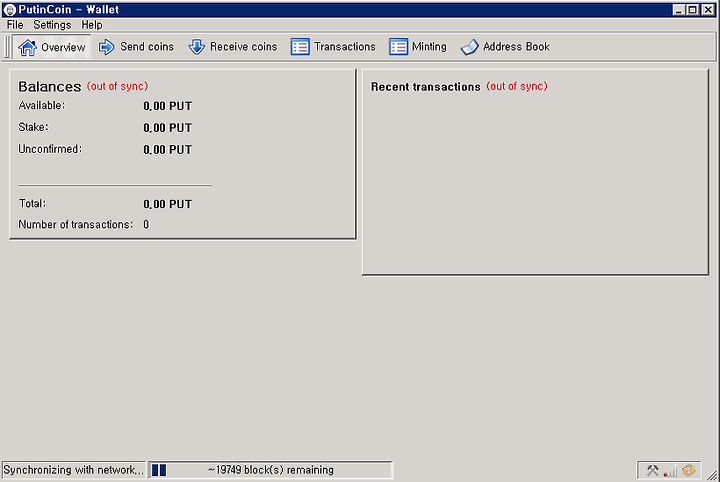This screenshot has height=482, width=720.
Task: Click the minting hammer status icon
Action: [x=652, y=470]
